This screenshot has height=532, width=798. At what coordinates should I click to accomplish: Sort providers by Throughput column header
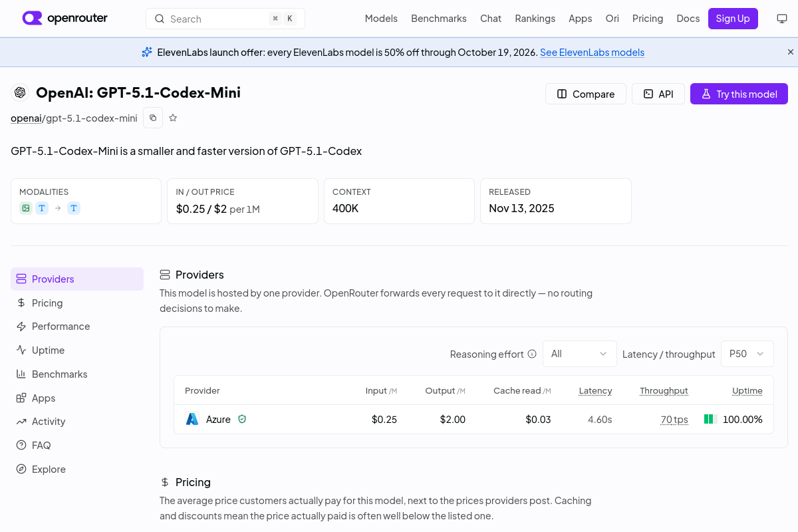pyautogui.click(x=664, y=390)
